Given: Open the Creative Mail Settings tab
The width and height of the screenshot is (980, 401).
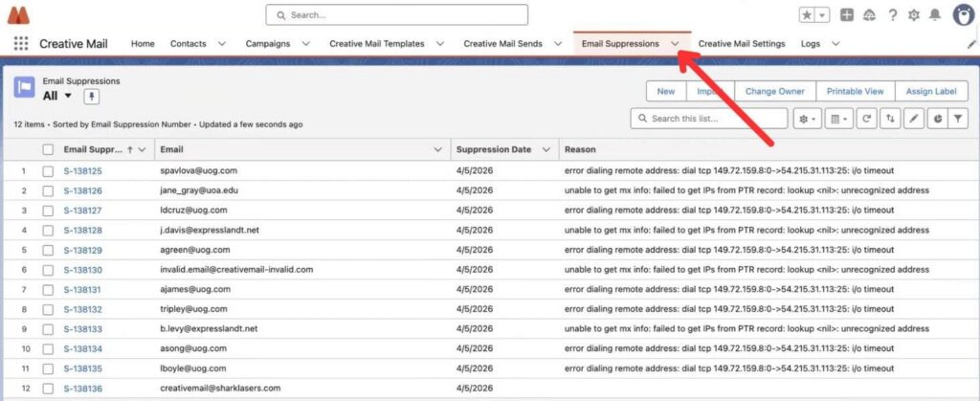Looking at the screenshot, I should point(742,44).
